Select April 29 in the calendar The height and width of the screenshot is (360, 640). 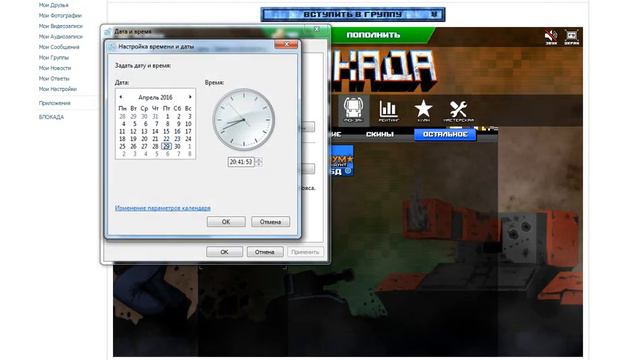coord(166,146)
